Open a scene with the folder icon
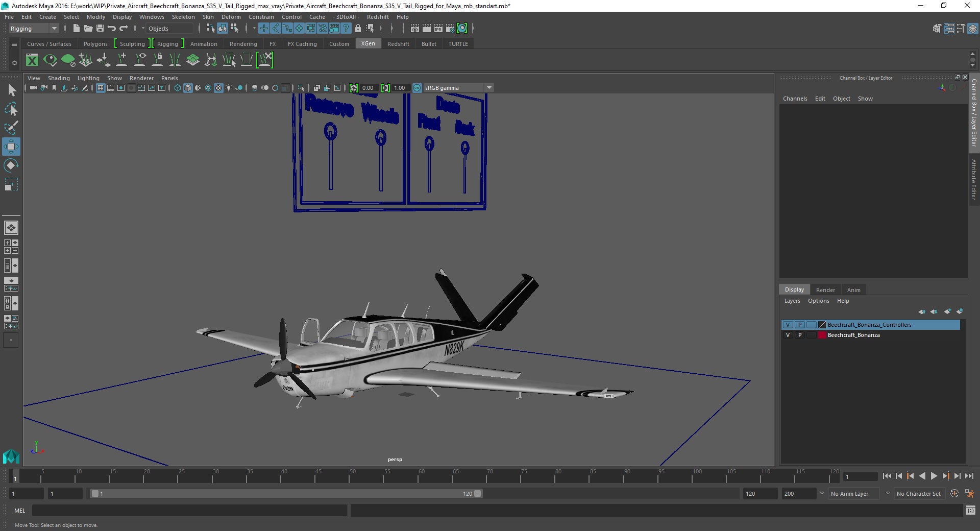 88,29
